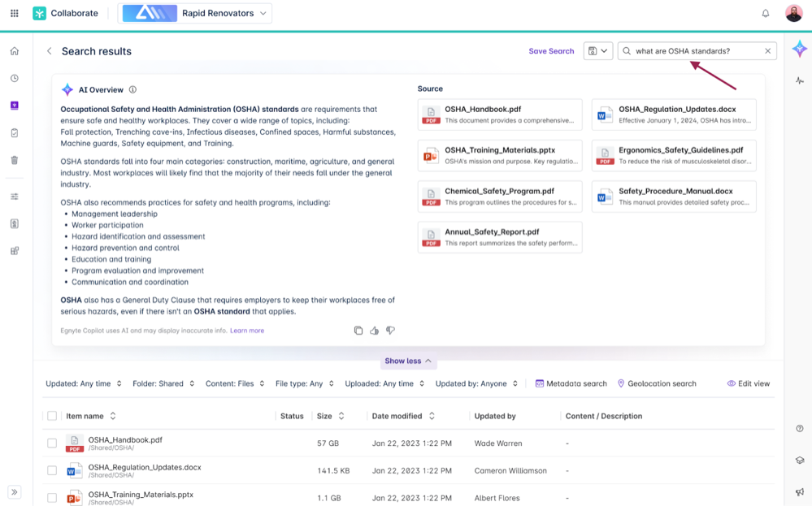Screen dimensions: 812x506
Task: Clear the search query with X
Action: [767, 50]
